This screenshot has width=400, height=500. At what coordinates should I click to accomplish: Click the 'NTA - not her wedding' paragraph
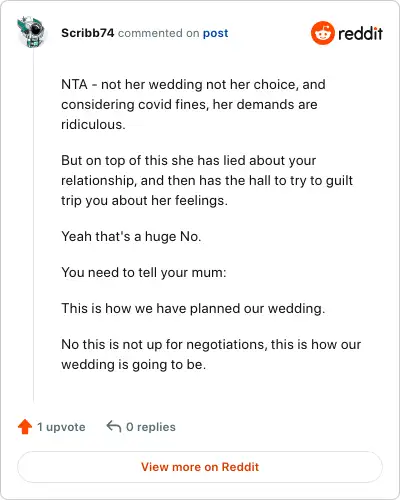[193, 104]
